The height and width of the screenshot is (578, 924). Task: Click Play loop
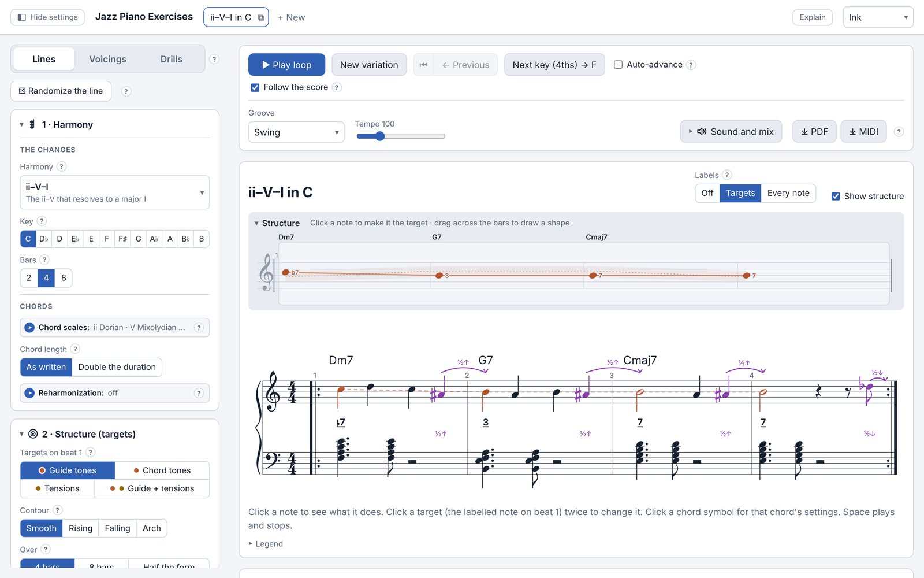click(x=286, y=65)
